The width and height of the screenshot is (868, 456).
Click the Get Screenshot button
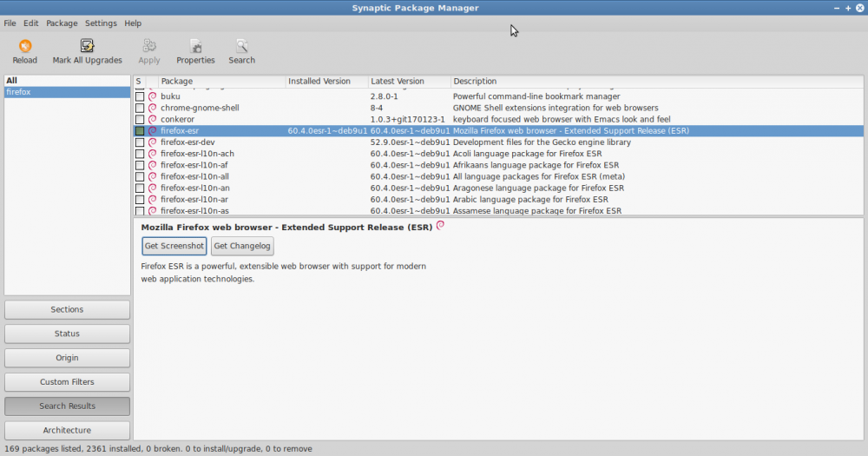click(x=174, y=246)
